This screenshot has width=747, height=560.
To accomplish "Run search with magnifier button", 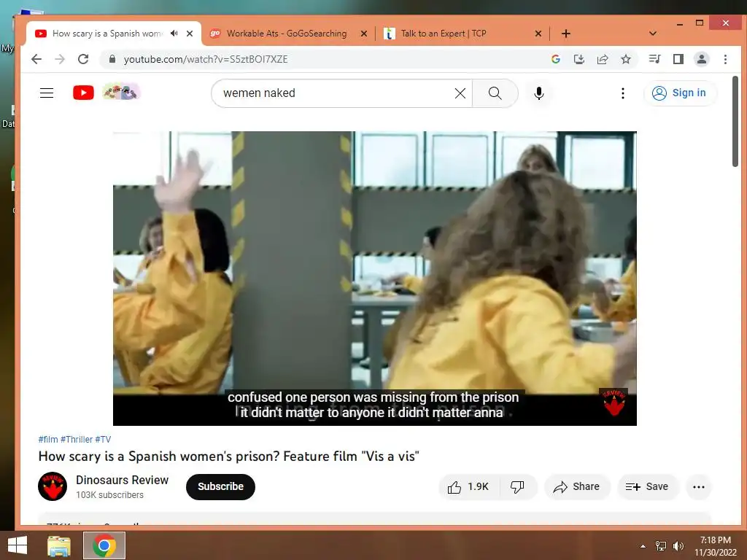I will [495, 93].
